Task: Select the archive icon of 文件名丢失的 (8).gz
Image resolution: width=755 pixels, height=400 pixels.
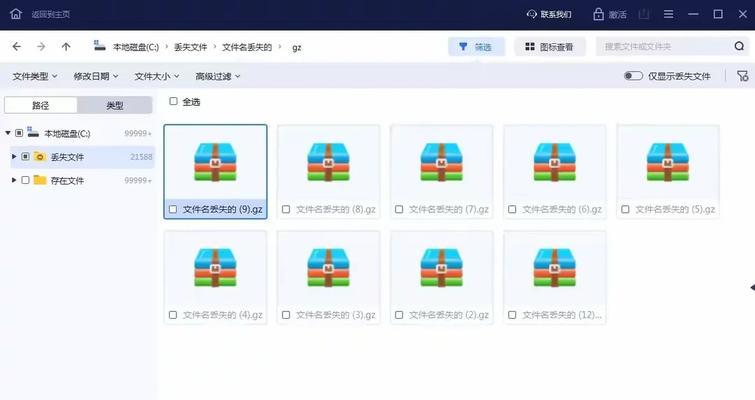Action: click(x=328, y=162)
